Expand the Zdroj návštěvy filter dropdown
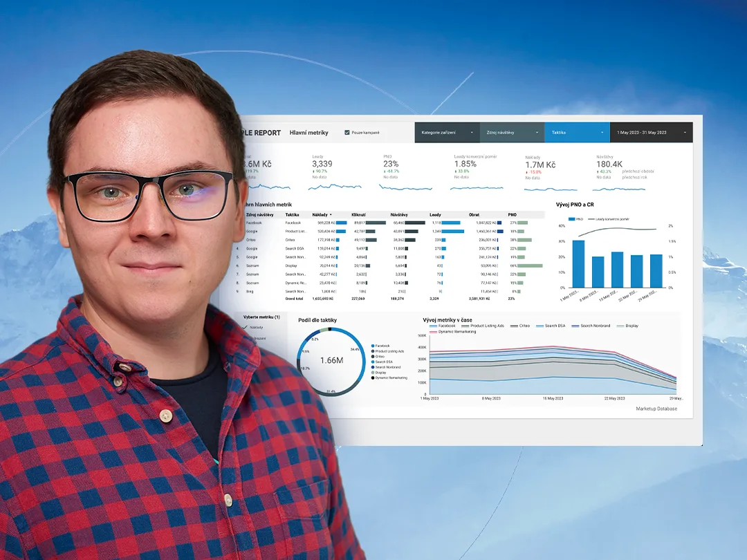747x560 pixels. click(512, 132)
